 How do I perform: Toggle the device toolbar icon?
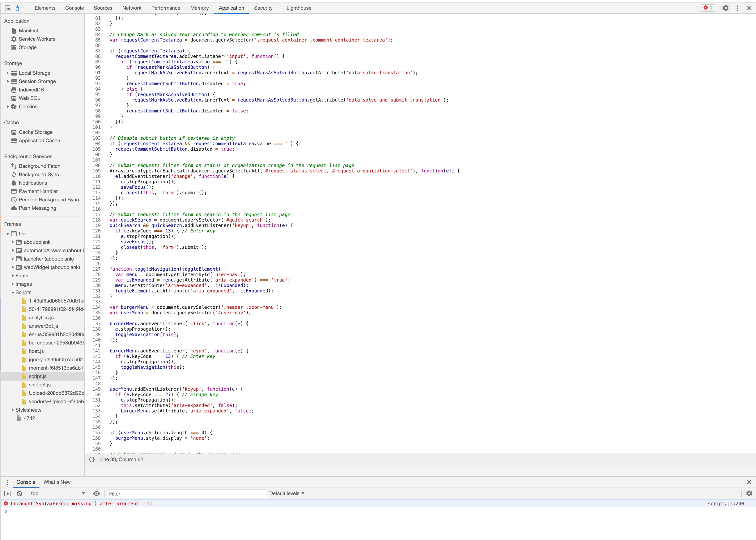click(x=19, y=8)
